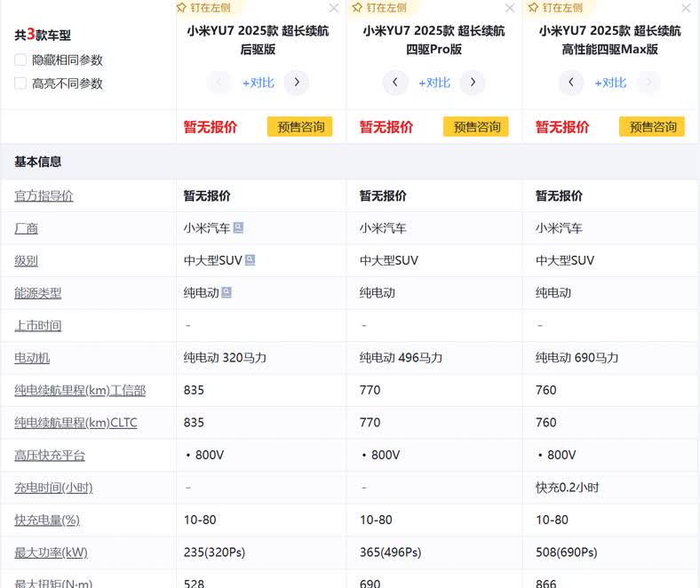Screen dimensions: 700x588
Task: Click 预售咨询 for the 后驱版 model
Action: click(x=300, y=127)
